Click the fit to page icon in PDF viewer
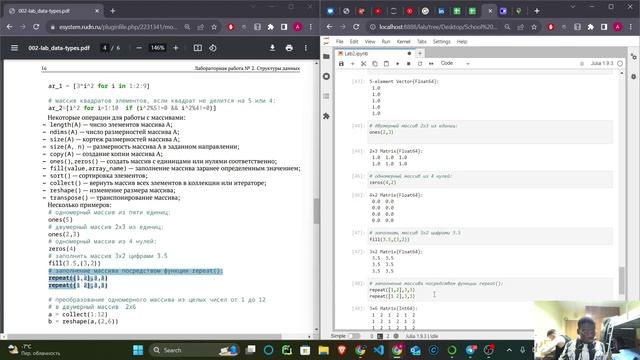The width and height of the screenshot is (640, 360). pyautogui.click(x=198, y=48)
